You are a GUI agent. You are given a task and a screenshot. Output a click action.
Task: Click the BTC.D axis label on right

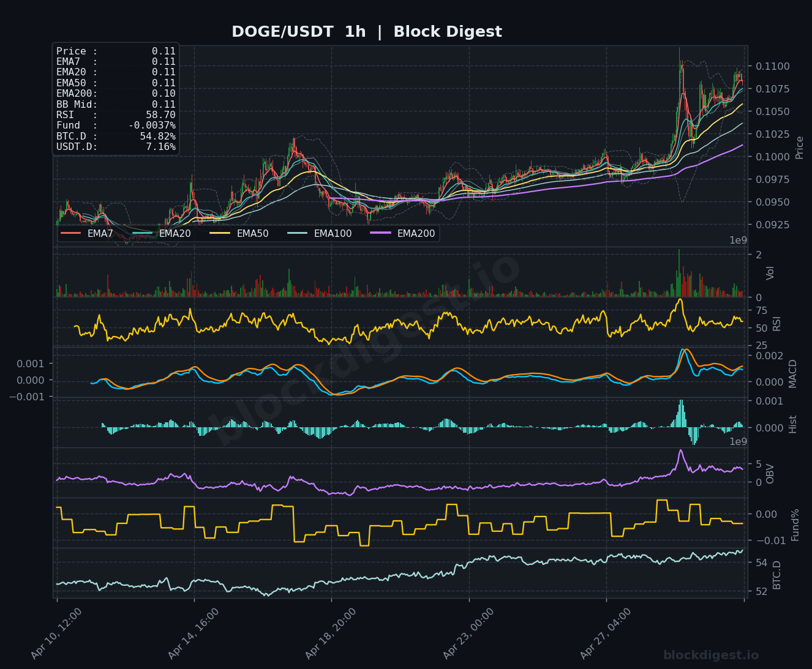776,575
